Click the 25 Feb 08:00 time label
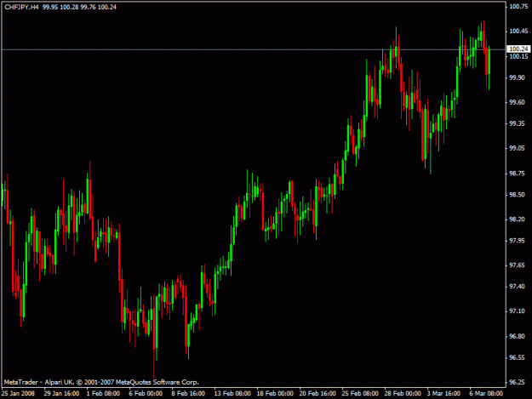This screenshot has height=399, width=532. 360,393
